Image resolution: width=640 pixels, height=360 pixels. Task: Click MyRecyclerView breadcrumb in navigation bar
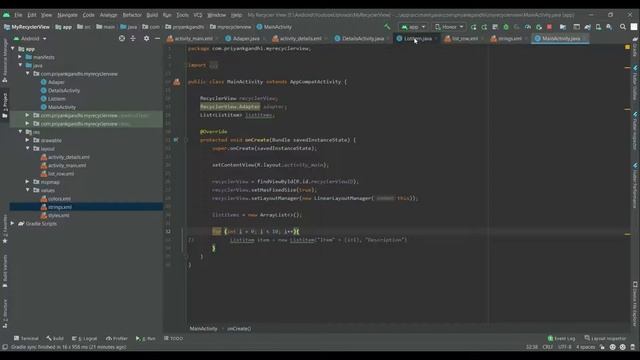[x=27, y=27]
